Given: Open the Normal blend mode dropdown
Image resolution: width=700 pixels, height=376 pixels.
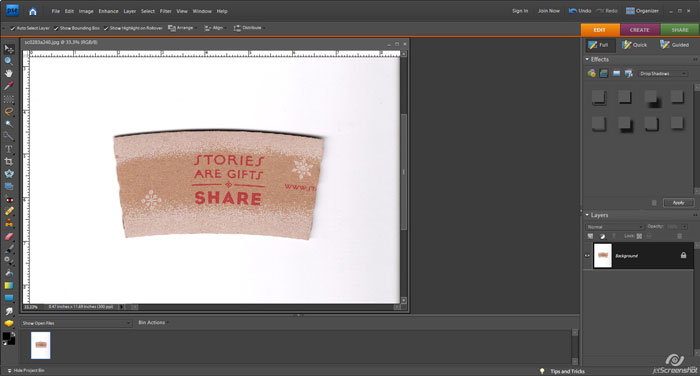Looking at the screenshot, I should pyautogui.click(x=614, y=227).
